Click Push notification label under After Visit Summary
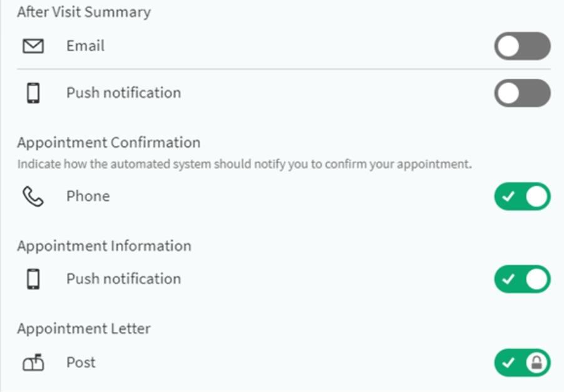The height and width of the screenshot is (392, 564). tap(124, 93)
